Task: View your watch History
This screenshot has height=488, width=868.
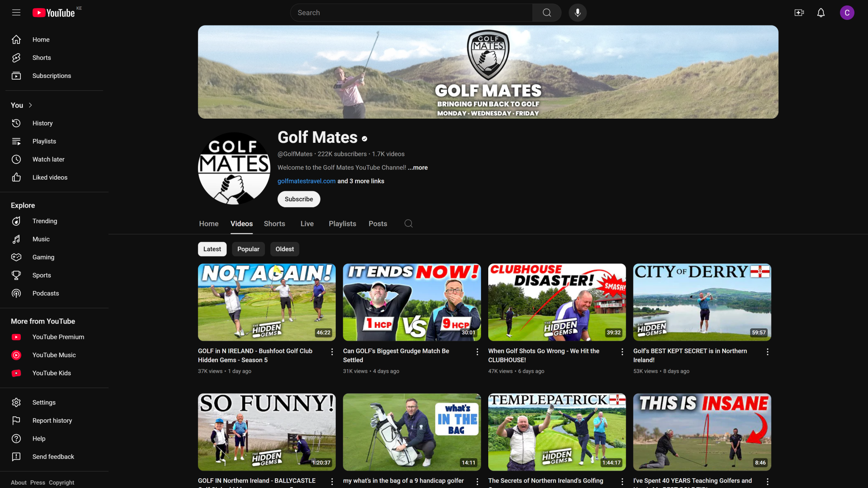Action: [x=16, y=123]
